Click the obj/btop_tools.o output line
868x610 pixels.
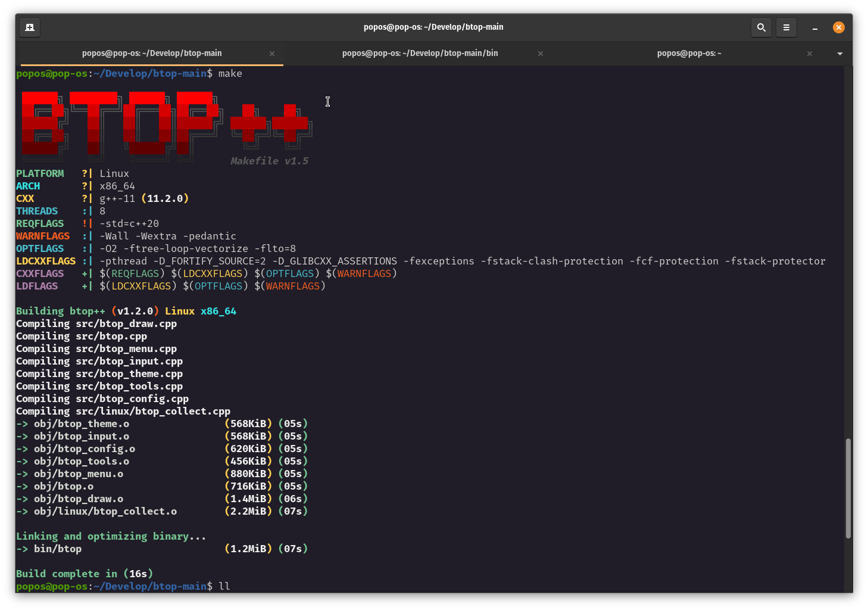coord(162,461)
